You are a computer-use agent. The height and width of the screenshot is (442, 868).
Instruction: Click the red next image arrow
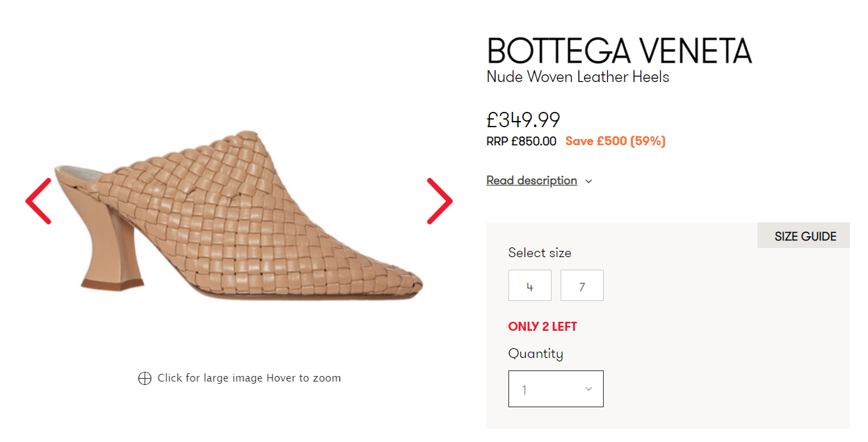point(440,202)
